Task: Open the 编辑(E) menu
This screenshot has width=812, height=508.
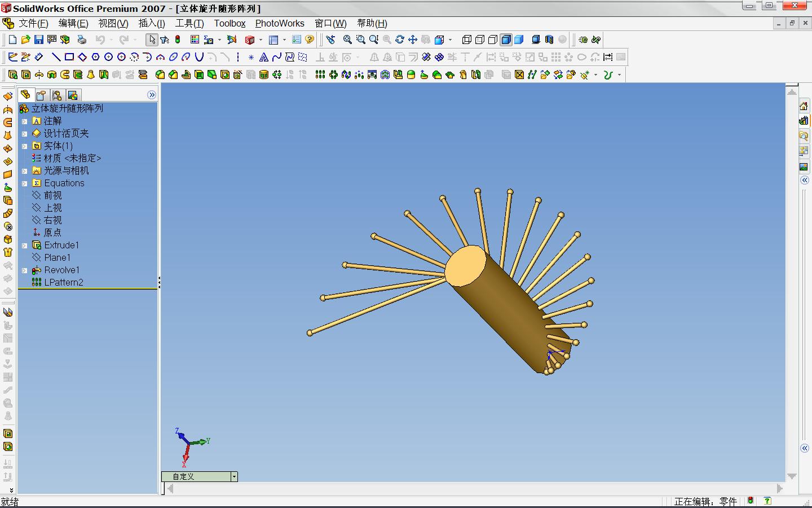Action: pyautogui.click(x=73, y=23)
